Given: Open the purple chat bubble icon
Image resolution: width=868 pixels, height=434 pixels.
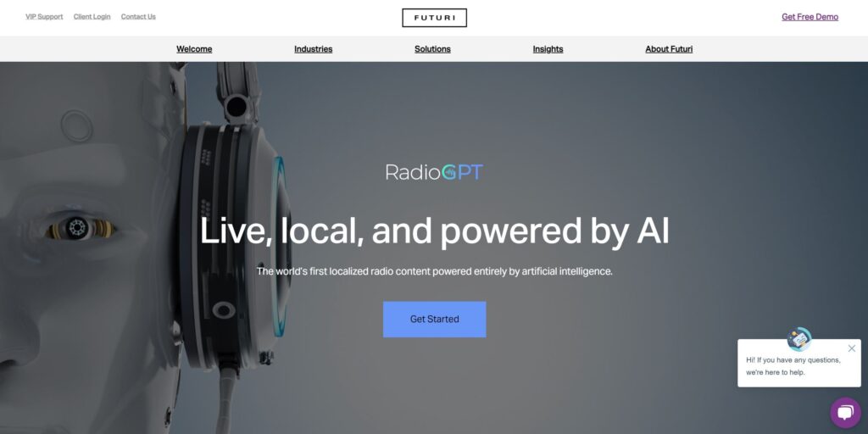Looking at the screenshot, I should [845, 413].
